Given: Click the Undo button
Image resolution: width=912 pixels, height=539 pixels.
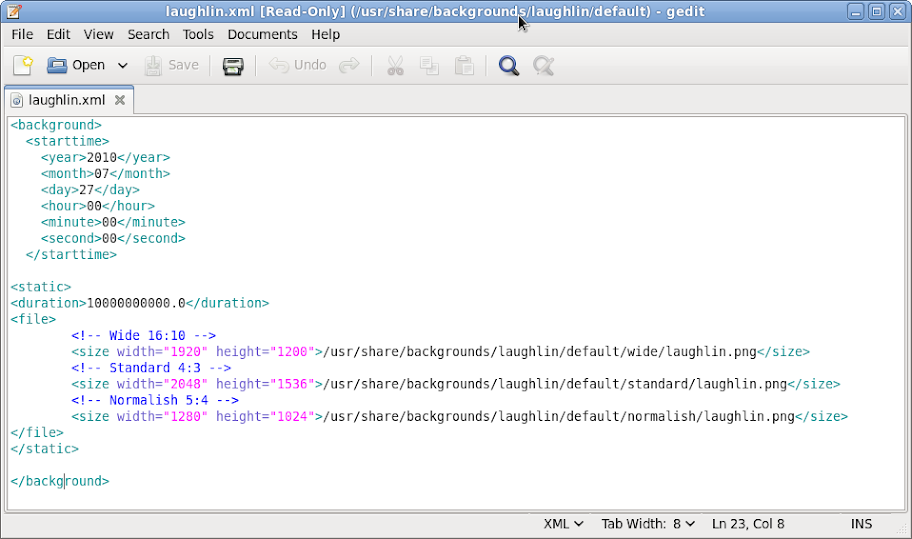Looking at the screenshot, I should pyautogui.click(x=299, y=66).
